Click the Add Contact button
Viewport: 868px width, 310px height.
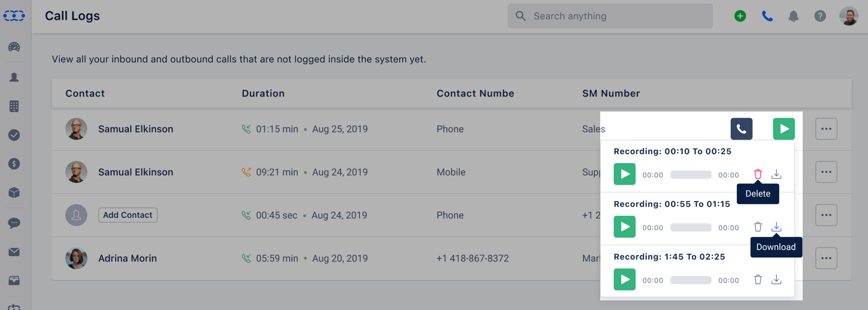tap(128, 215)
